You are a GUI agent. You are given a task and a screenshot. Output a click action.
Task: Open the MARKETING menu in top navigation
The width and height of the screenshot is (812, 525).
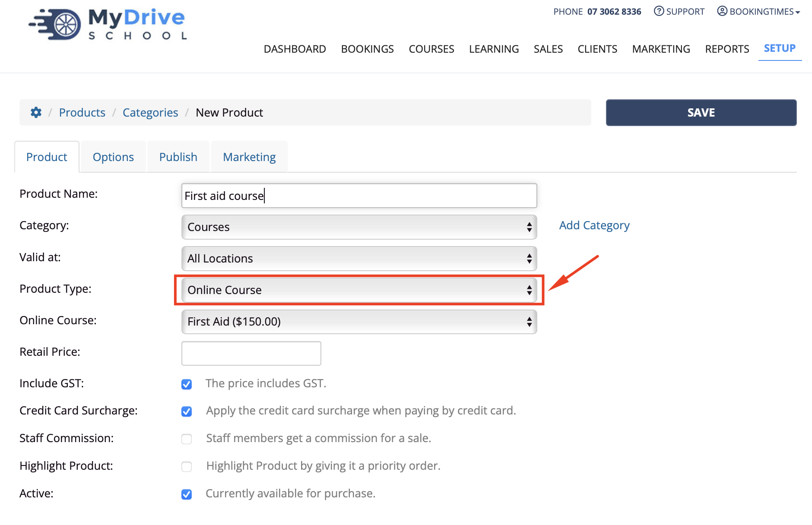pyautogui.click(x=661, y=49)
